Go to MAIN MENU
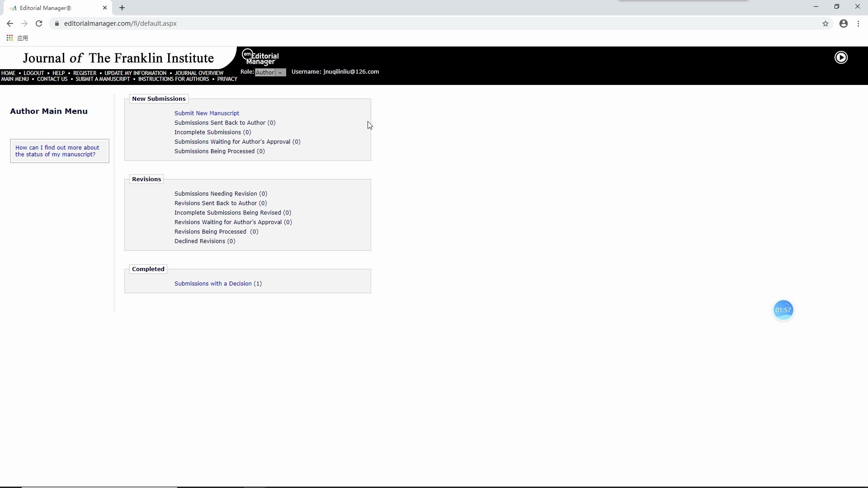This screenshot has height=488, width=868. tap(15, 79)
